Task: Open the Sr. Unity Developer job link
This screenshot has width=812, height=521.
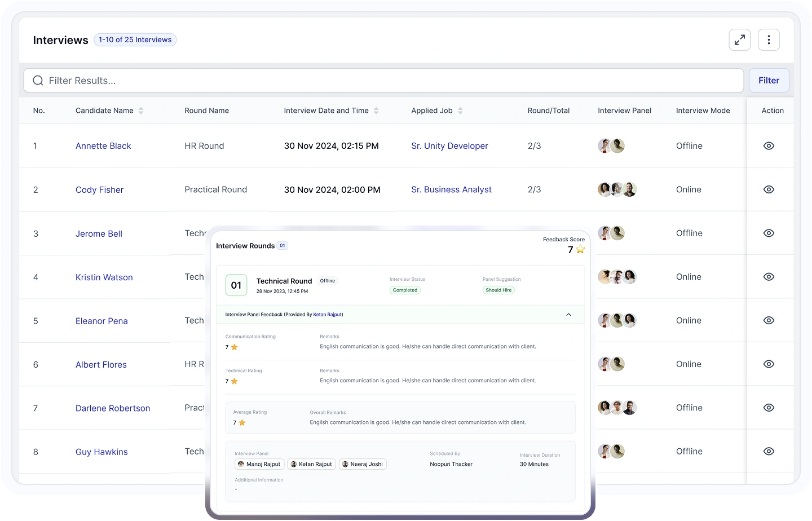Action: point(449,145)
